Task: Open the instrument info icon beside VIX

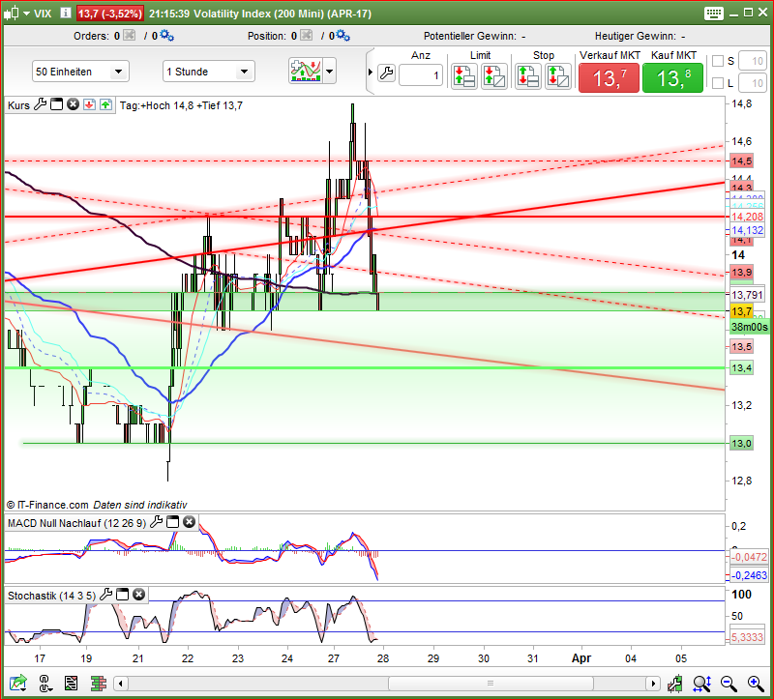Action: (65, 13)
